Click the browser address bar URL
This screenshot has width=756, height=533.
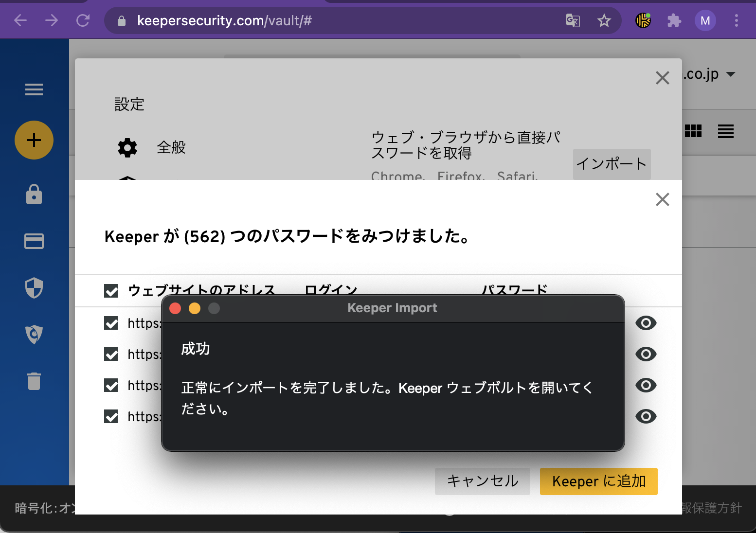point(224,20)
